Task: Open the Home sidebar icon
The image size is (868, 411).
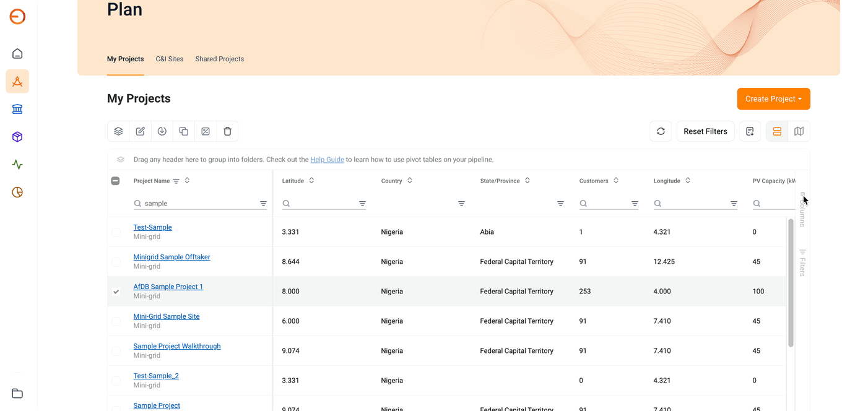Action: coord(17,54)
